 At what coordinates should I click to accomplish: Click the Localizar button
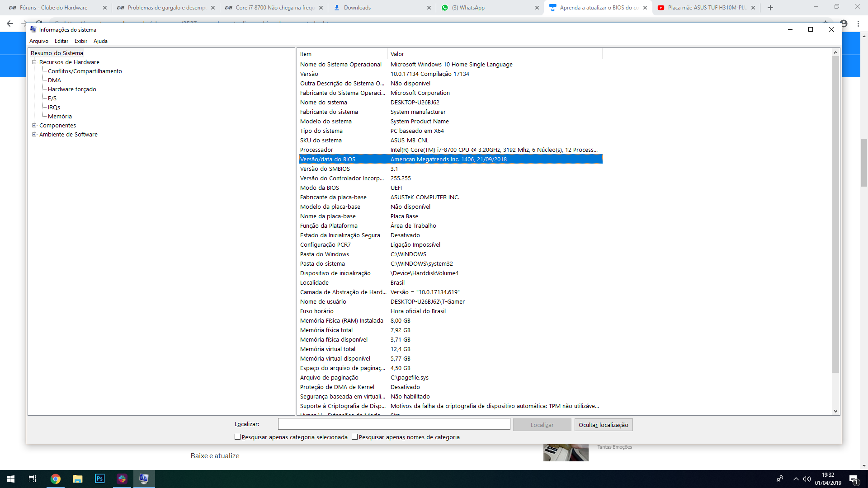pyautogui.click(x=542, y=425)
